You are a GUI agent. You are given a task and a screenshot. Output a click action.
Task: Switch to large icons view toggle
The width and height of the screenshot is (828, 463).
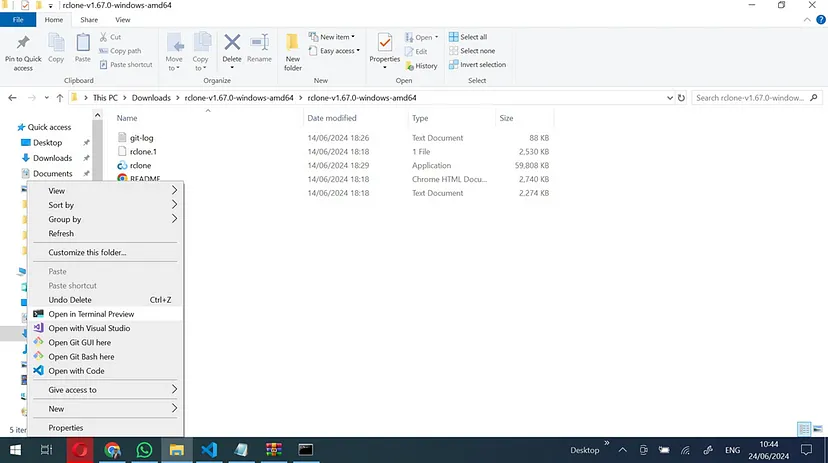point(817,429)
